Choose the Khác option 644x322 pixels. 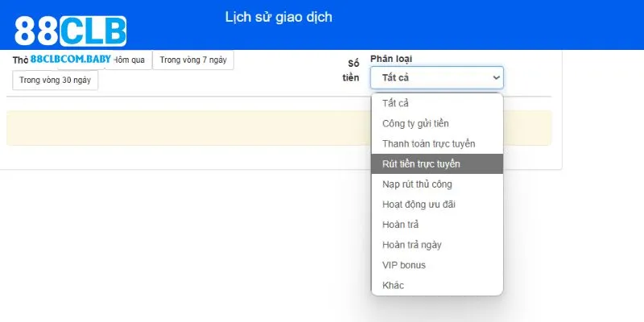click(437, 285)
